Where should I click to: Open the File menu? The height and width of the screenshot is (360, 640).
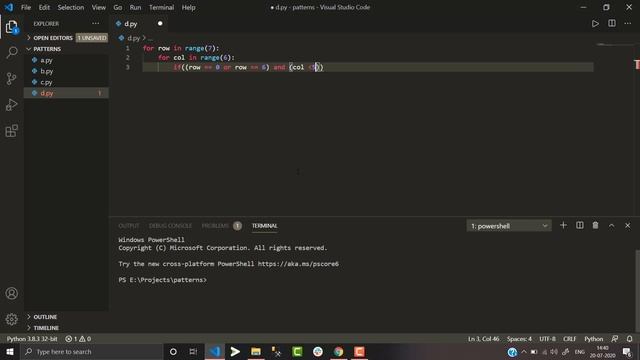click(26, 7)
